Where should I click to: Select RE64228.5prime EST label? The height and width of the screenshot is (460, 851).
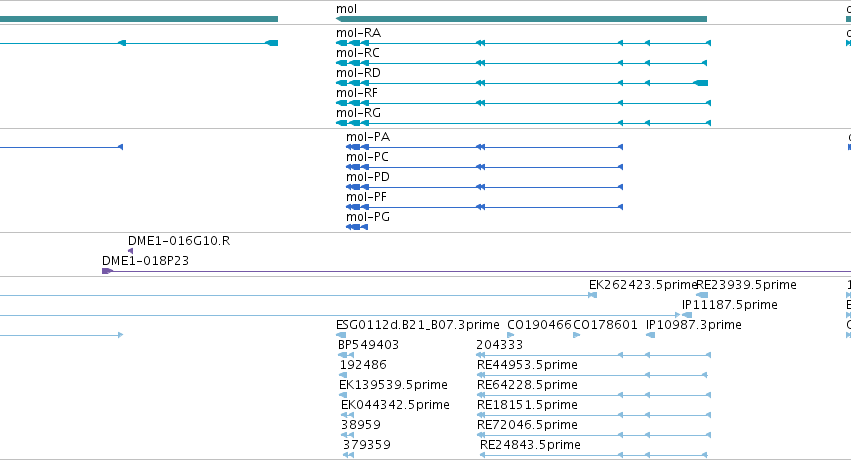click(x=528, y=386)
